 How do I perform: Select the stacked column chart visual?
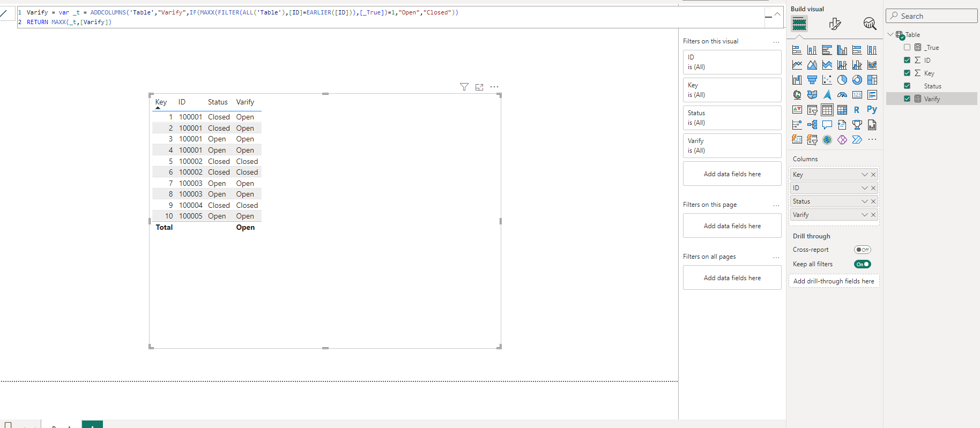point(812,50)
